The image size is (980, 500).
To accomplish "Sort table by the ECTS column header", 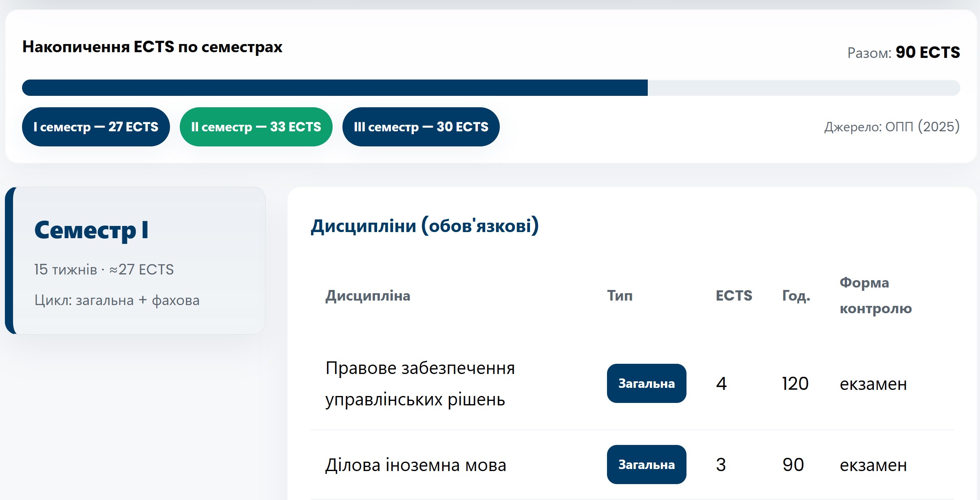I will (x=734, y=296).
